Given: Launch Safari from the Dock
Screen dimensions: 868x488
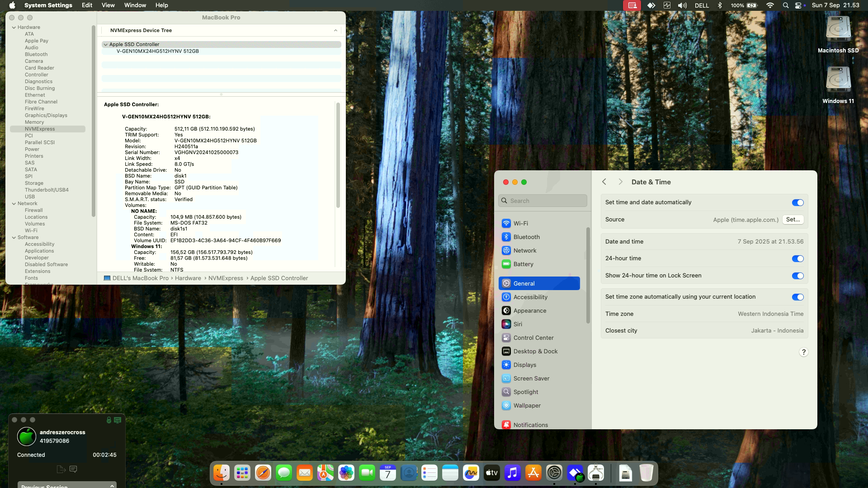Looking at the screenshot, I should click(263, 473).
